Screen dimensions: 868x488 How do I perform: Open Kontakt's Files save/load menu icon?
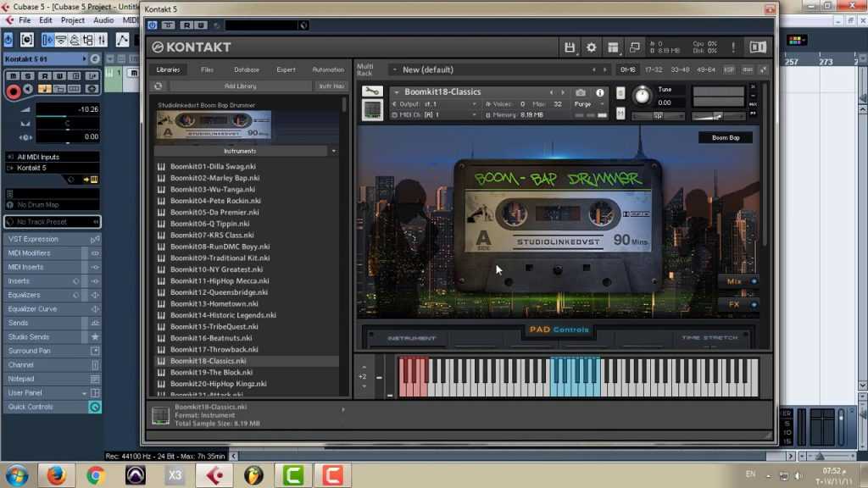point(570,47)
